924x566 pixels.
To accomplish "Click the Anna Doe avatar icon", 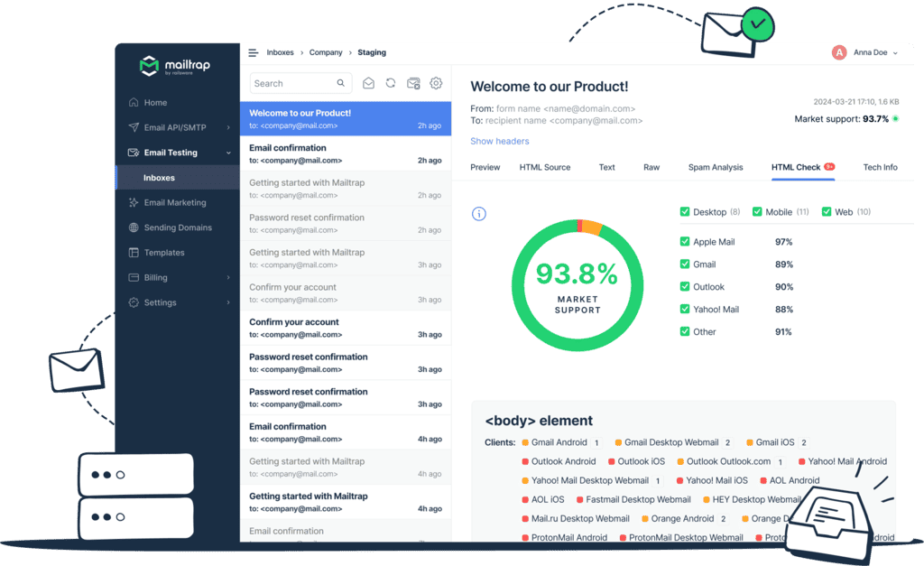I will [x=839, y=52].
